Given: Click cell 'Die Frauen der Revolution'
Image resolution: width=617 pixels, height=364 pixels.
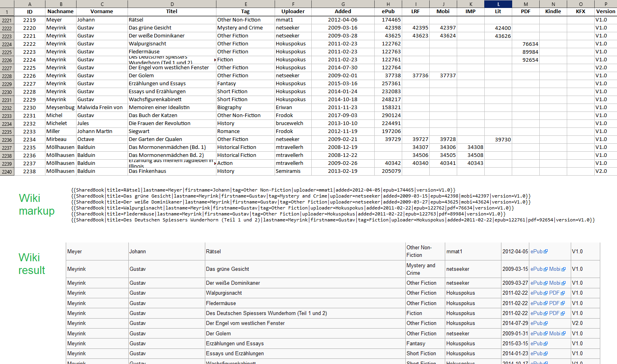Looking at the screenshot, I should pyautogui.click(x=172, y=123).
